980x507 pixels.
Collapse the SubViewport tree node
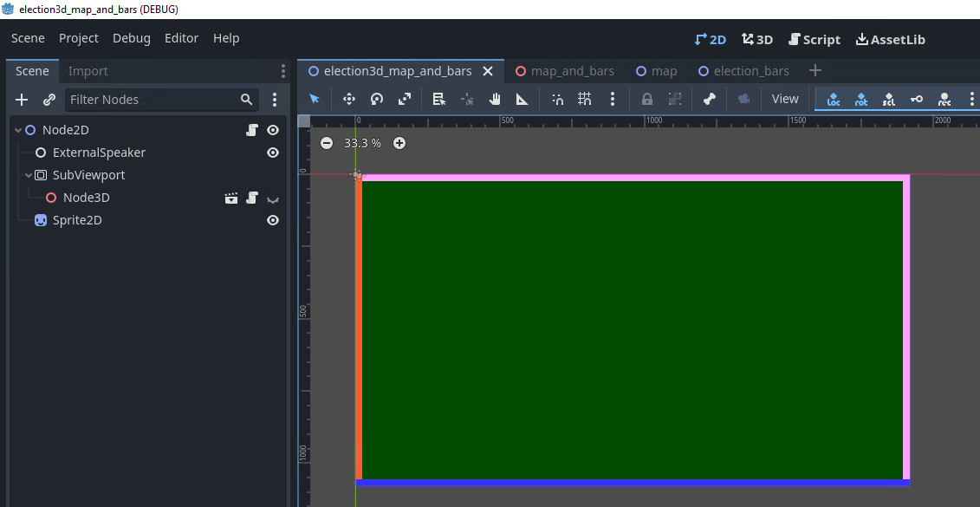pos(29,175)
